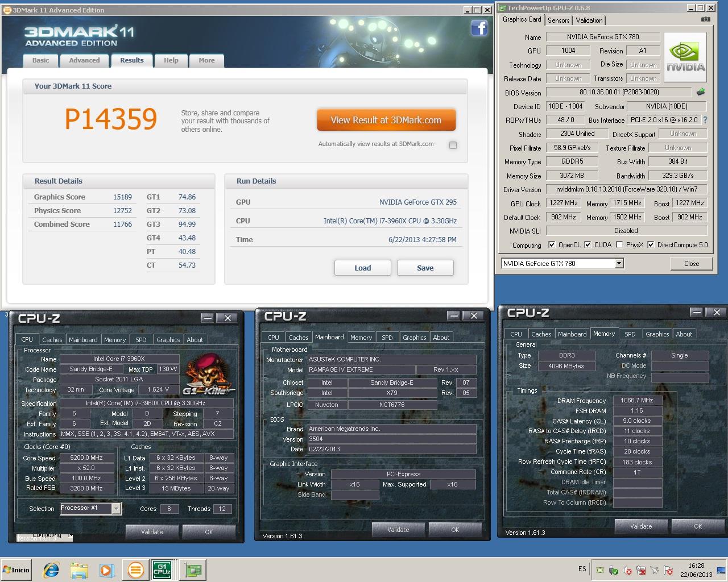
Task: Open the Help tab in 3DMark
Action: [171, 60]
